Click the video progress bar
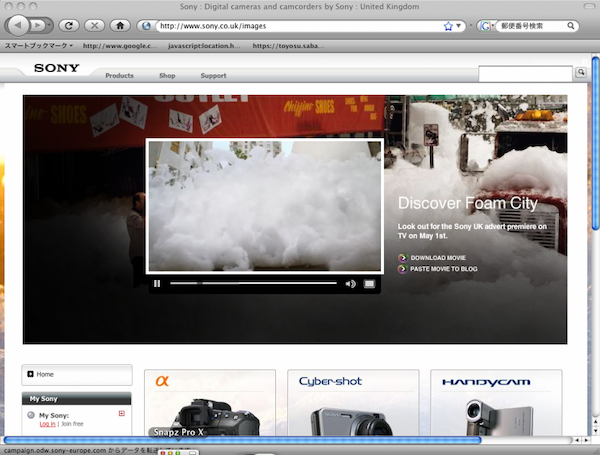 click(253, 283)
